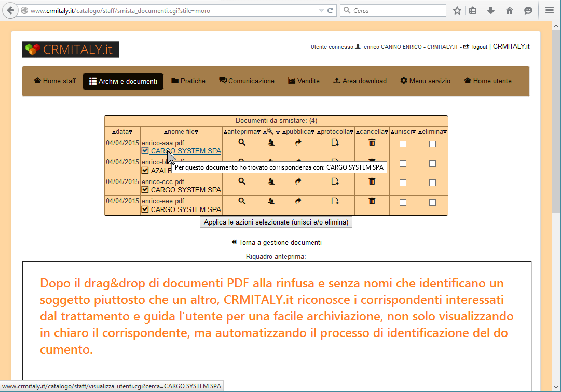Sort the elimina column descending
The width and height of the screenshot is (561, 392).
tap(445, 132)
